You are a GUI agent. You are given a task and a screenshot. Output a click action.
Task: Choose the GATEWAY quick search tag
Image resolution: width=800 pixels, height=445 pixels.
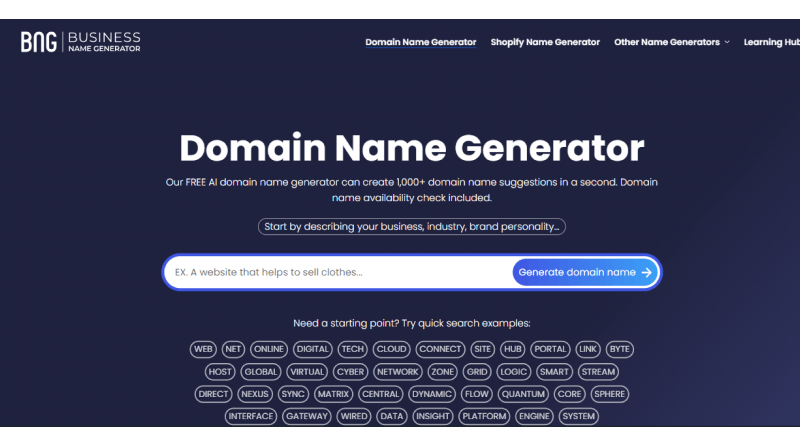pyautogui.click(x=307, y=416)
